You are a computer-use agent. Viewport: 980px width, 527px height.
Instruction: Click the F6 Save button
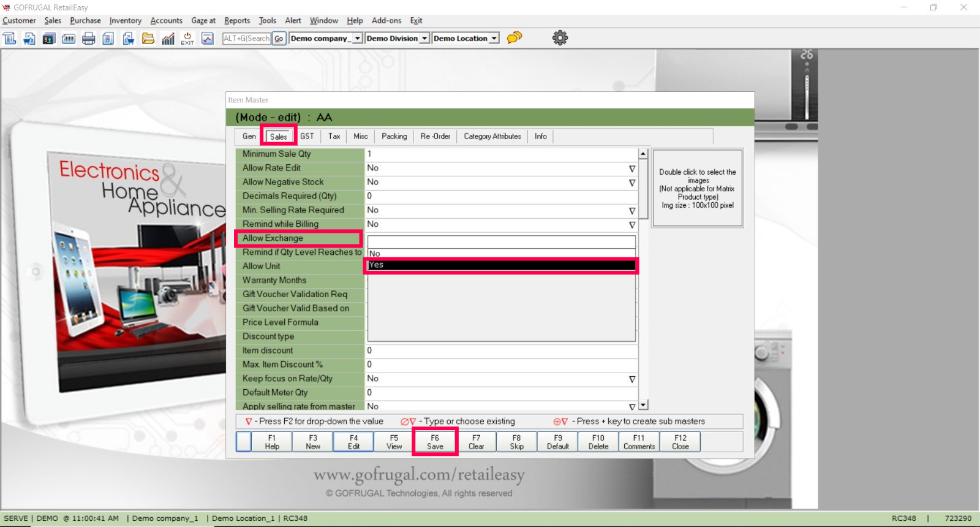pos(435,442)
